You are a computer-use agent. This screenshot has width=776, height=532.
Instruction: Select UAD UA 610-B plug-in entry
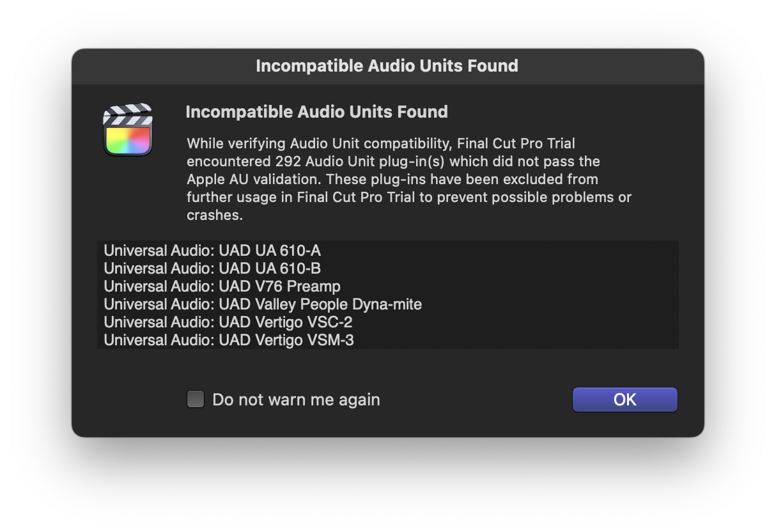coord(212,268)
